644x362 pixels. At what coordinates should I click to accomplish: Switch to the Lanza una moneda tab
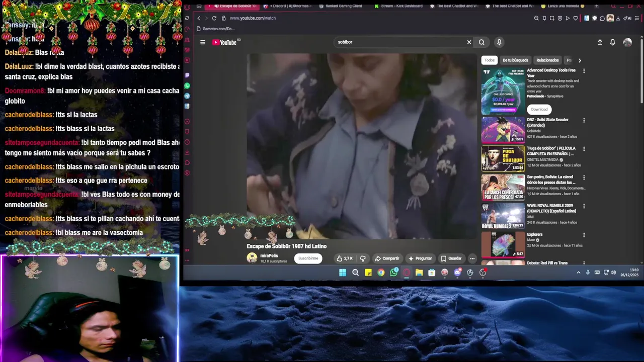click(x=563, y=6)
